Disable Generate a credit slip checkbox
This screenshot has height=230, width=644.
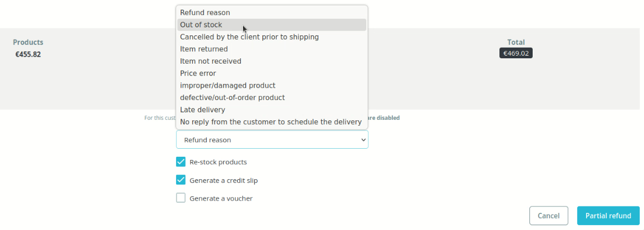click(181, 180)
